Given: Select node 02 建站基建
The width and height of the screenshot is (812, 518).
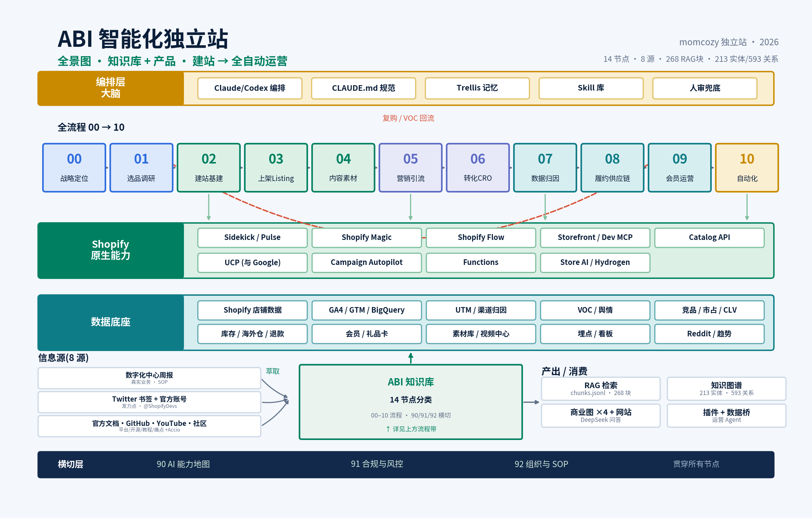Looking at the screenshot, I should coord(209,168).
